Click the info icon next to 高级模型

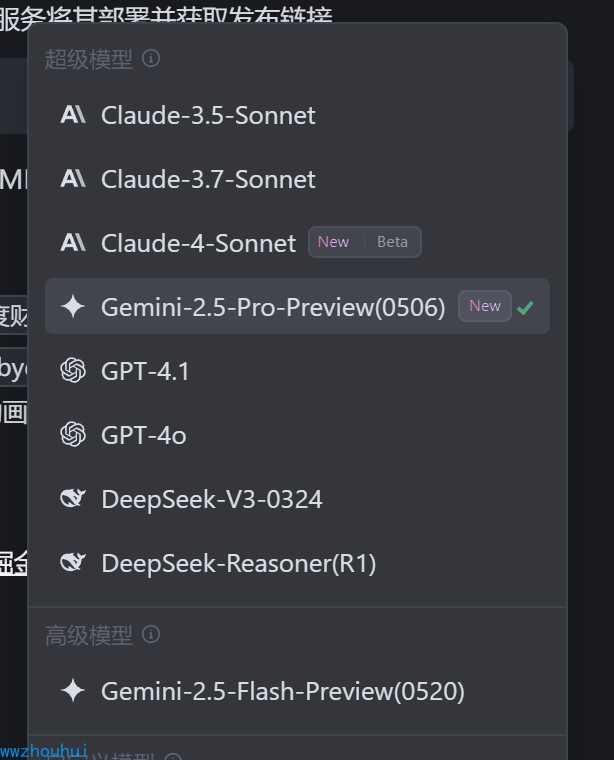[x=151, y=634]
